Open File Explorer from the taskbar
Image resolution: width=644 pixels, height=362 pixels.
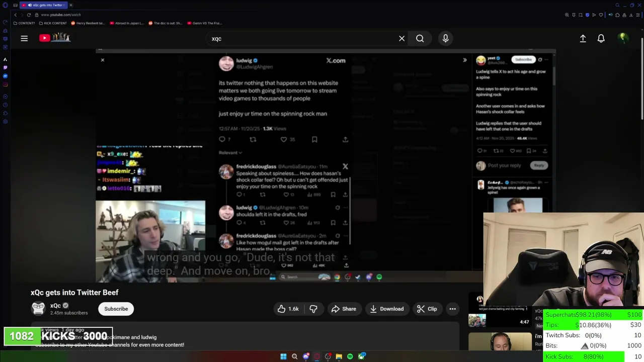tap(339, 356)
